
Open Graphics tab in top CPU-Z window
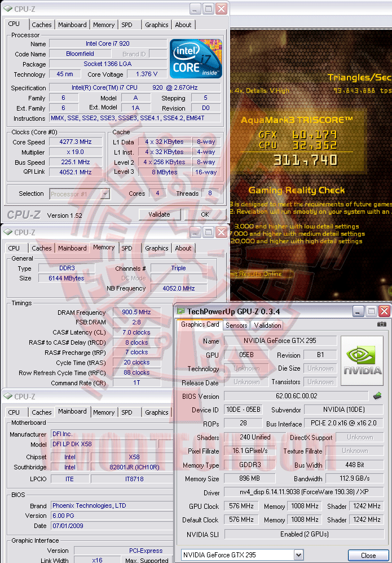(x=156, y=25)
